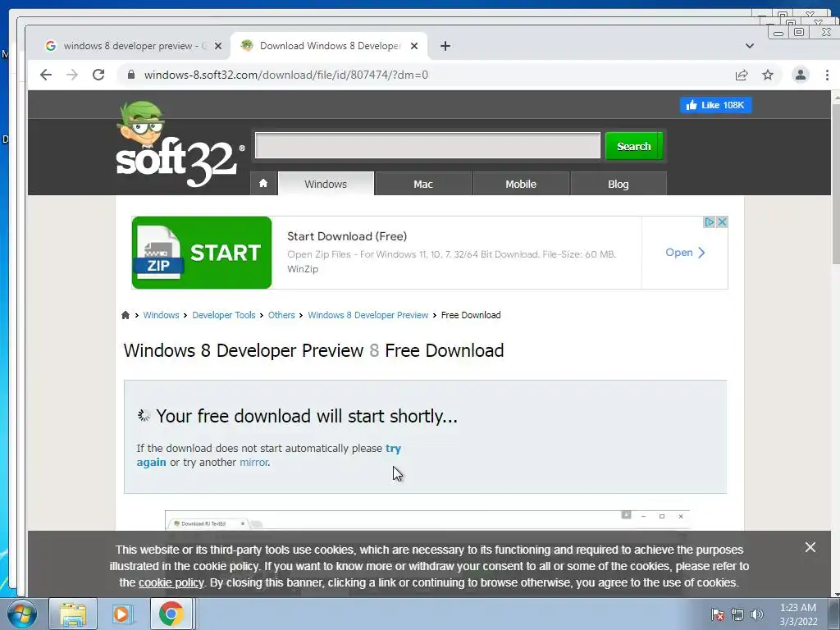The height and width of the screenshot is (630, 840).
Task: Close the 'Download Windows 8 Developer' tab
Action: (x=414, y=46)
